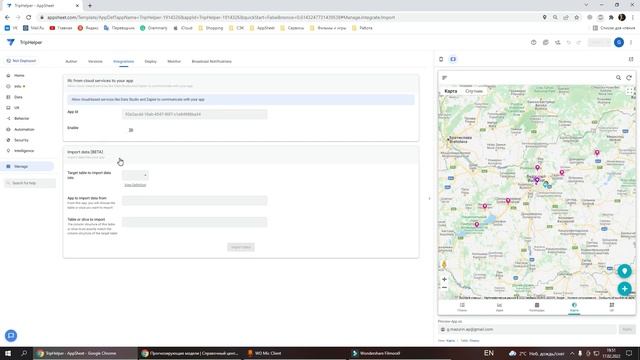Click the App Id field
Image resolution: width=640 pixels, height=360 pixels.
tap(195, 114)
